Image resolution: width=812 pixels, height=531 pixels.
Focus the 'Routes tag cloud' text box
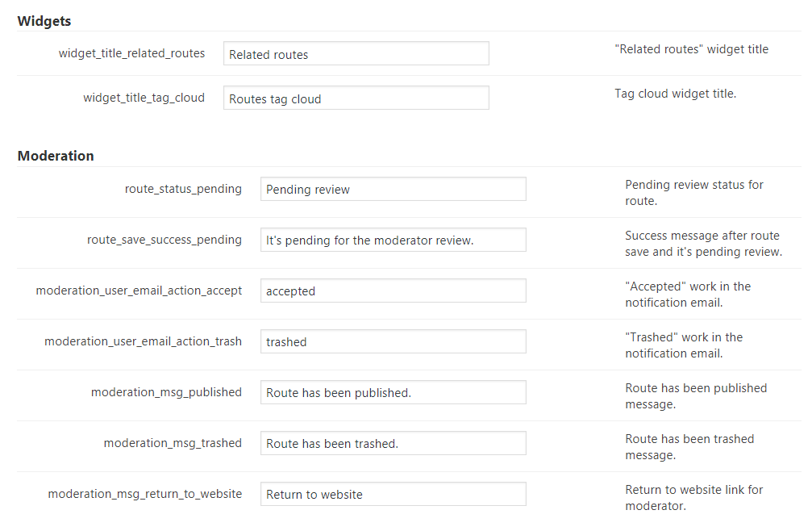[356, 98]
